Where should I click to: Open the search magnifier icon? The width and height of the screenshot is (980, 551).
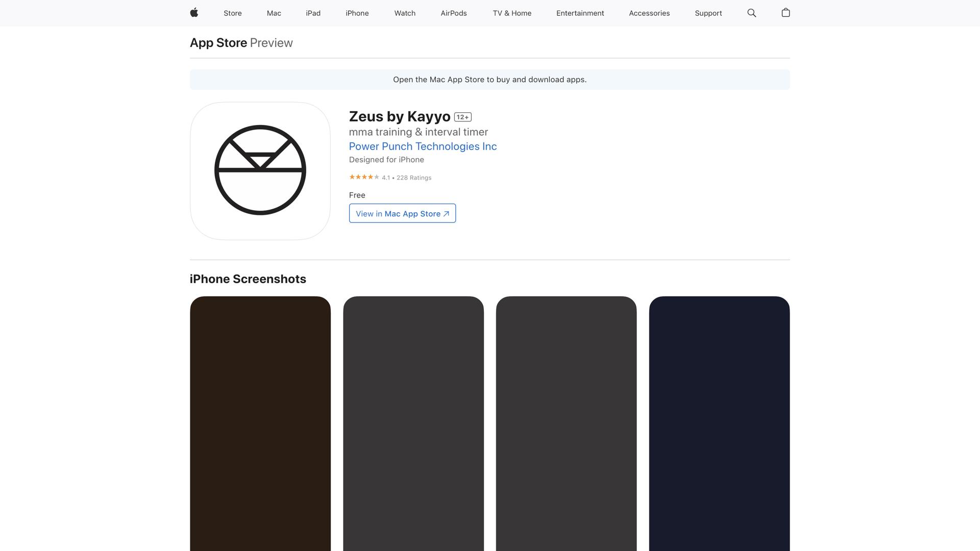point(751,13)
